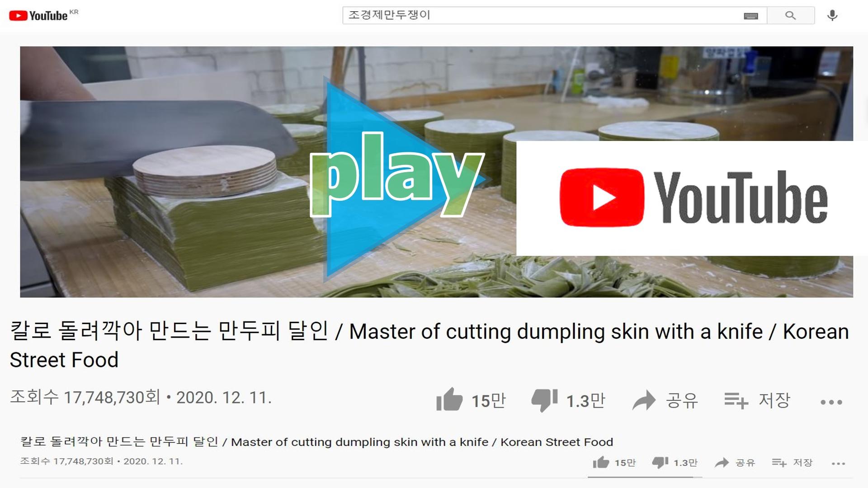
Task: Click the small 공유 share button
Action: (x=735, y=463)
